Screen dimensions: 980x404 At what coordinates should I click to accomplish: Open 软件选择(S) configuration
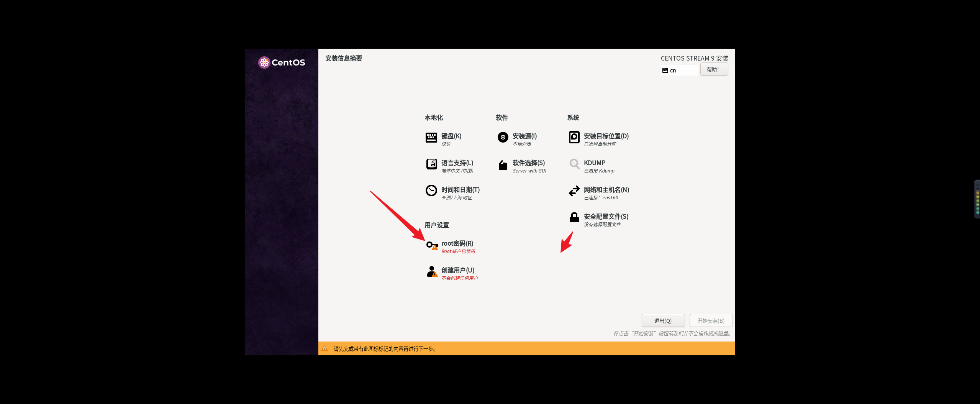click(529, 163)
